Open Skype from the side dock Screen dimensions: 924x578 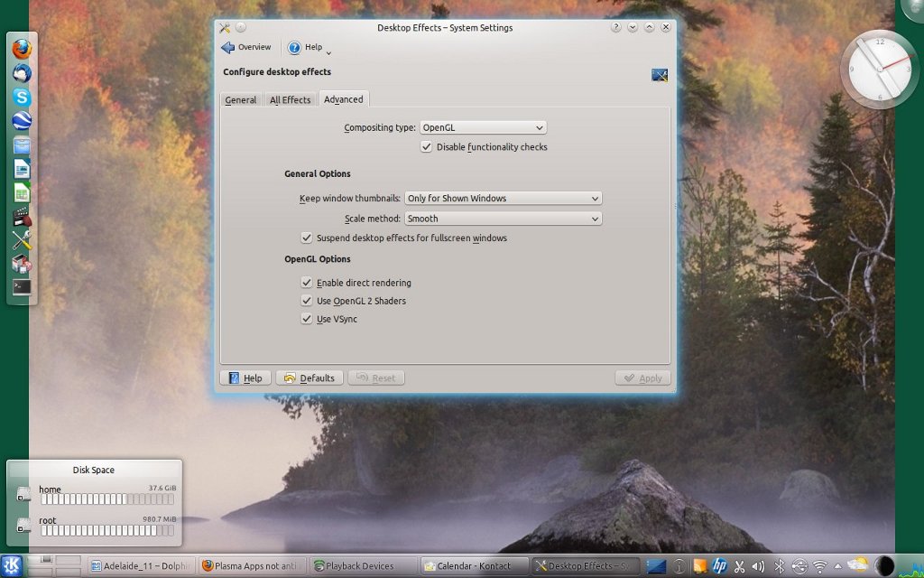[x=22, y=97]
